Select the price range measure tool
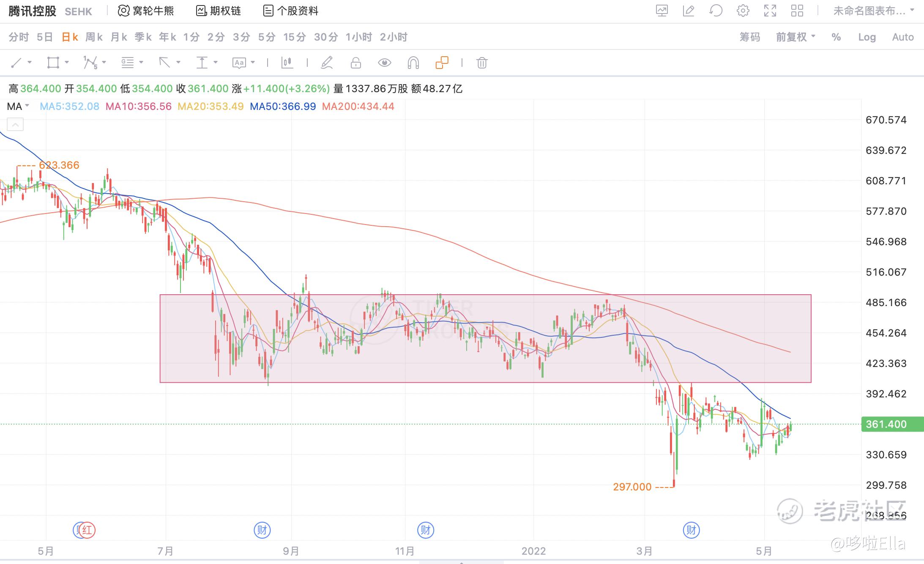Viewport: 924px width, 564px height. coord(202,63)
